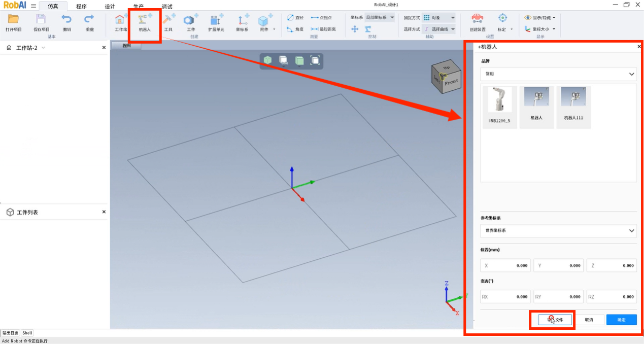Click the Z position input field
644x344 pixels.
[612, 265]
